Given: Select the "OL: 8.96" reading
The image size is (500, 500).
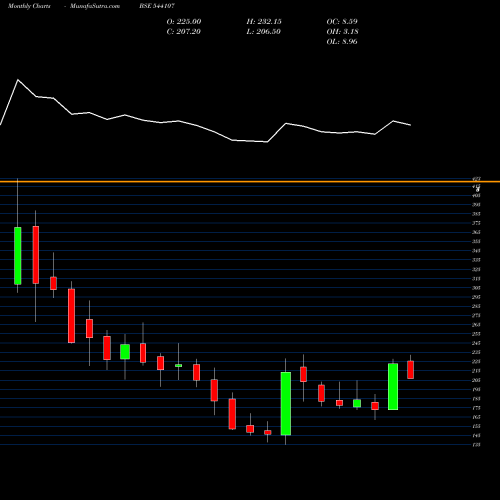Looking at the screenshot, I should pos(342,42).
